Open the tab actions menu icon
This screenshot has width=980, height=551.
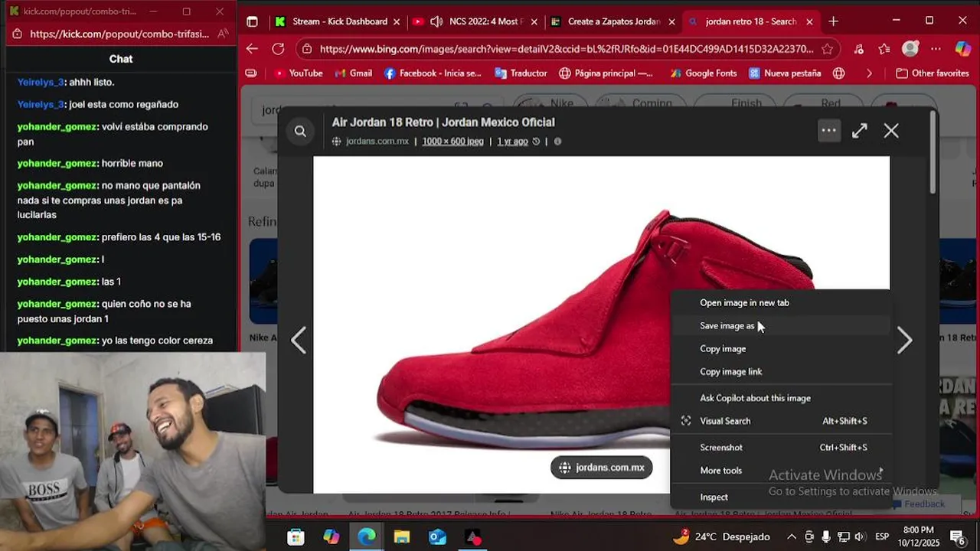(x=252, y=21)
